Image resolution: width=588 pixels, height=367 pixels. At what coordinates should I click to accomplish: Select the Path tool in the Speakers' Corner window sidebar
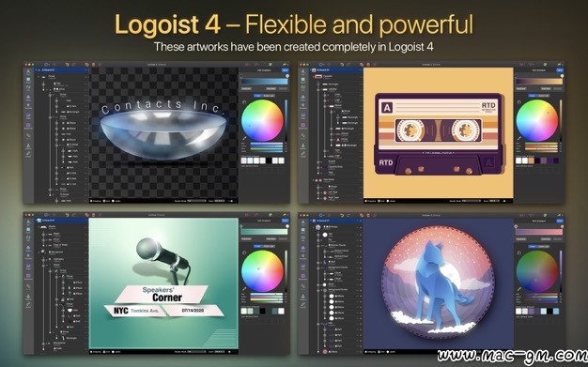28,238
